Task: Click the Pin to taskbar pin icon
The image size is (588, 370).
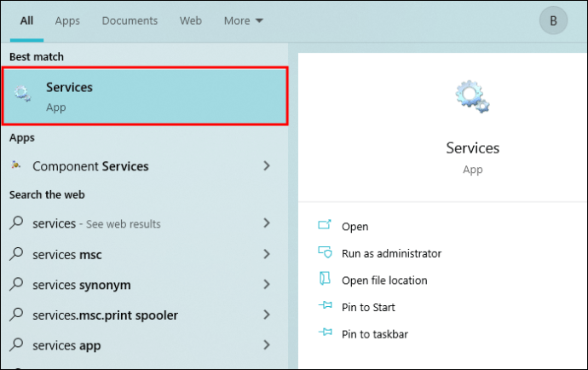Action: point(326,332)
